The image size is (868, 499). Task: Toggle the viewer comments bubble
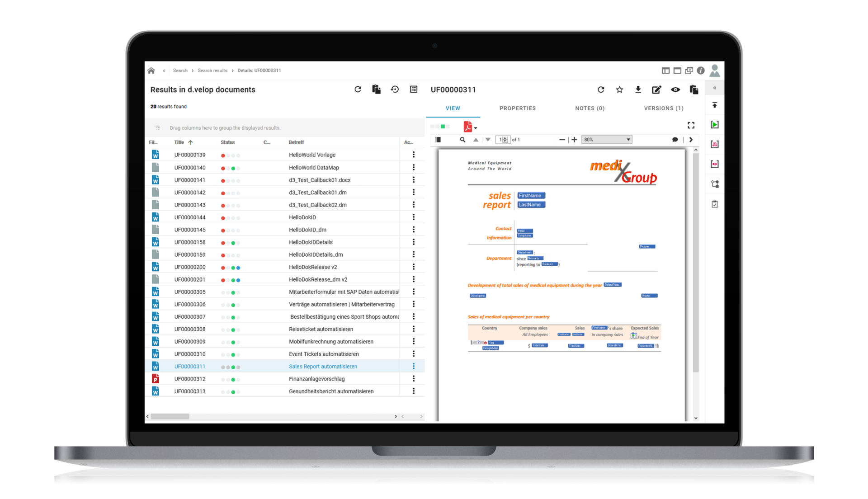click(x=675, y=140)
